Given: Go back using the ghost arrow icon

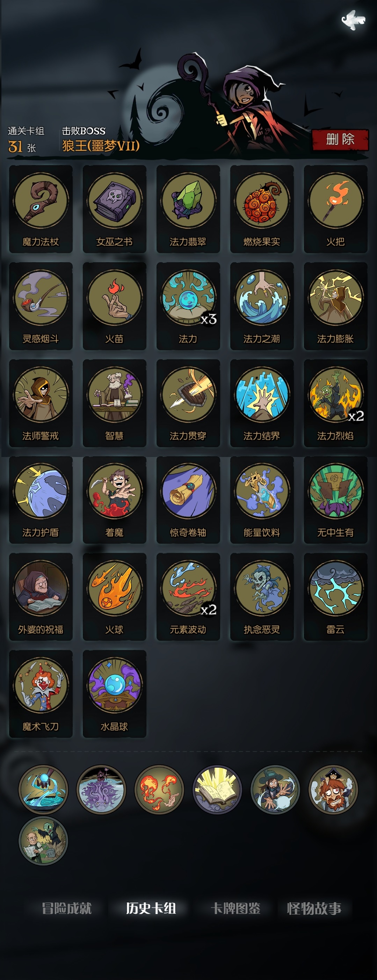Looking at the screenshot, I should click(x=353, y=20).
